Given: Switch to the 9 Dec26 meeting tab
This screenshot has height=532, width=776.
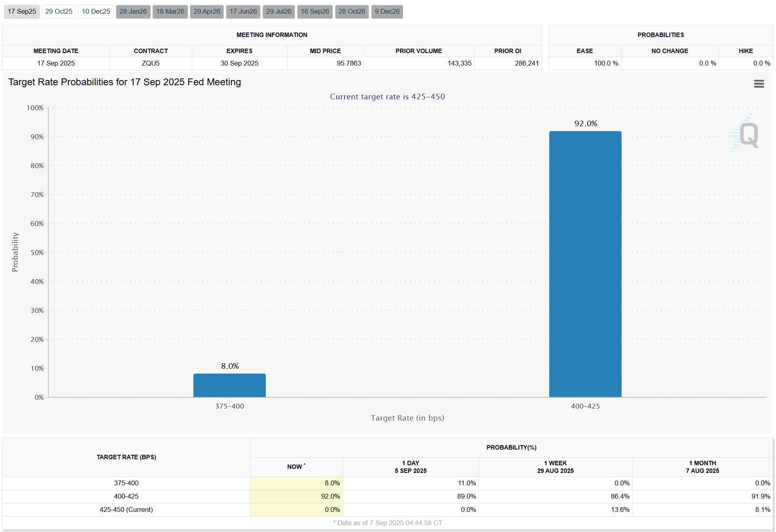Looking at the screenshot, I should point(387,11).
